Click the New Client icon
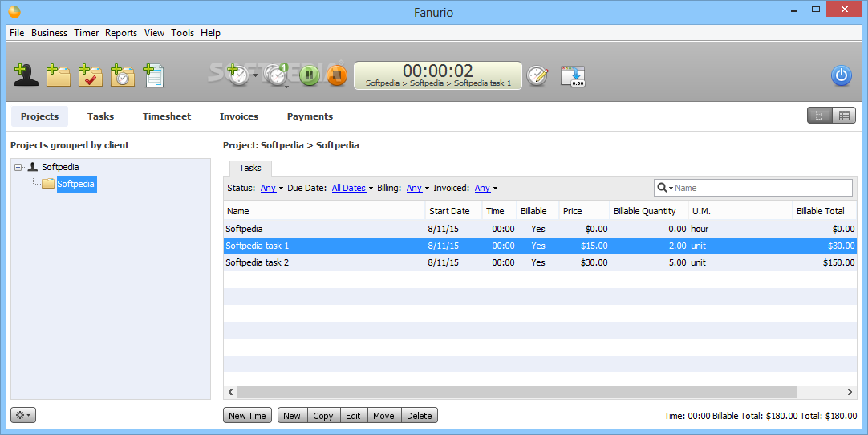The height and width of the screenshot is (435, 868). pyautogui.click(x=26, y=75)
